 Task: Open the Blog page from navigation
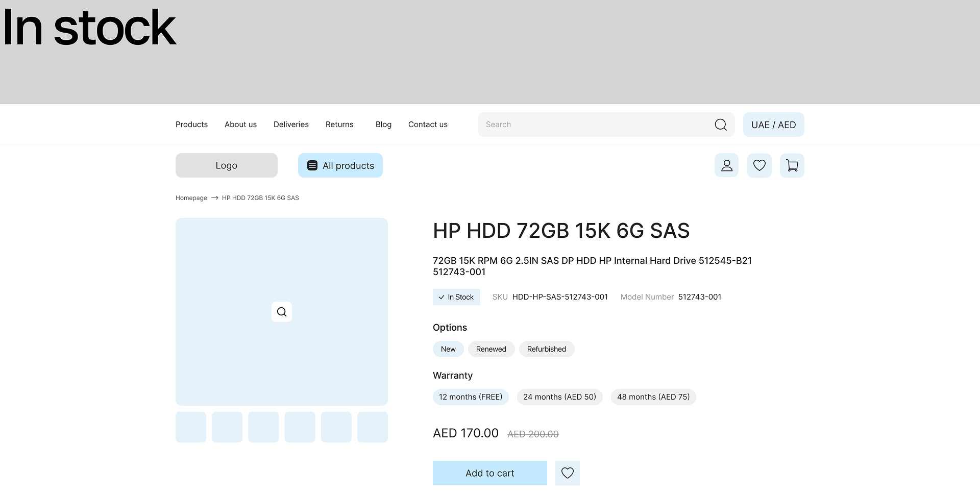tap(383, 124)
